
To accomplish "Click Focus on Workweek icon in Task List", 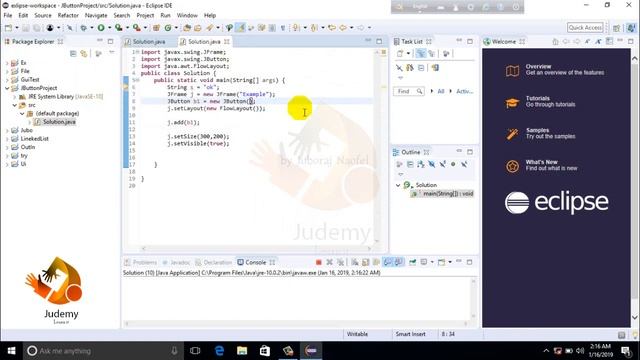I will [446, 53].
